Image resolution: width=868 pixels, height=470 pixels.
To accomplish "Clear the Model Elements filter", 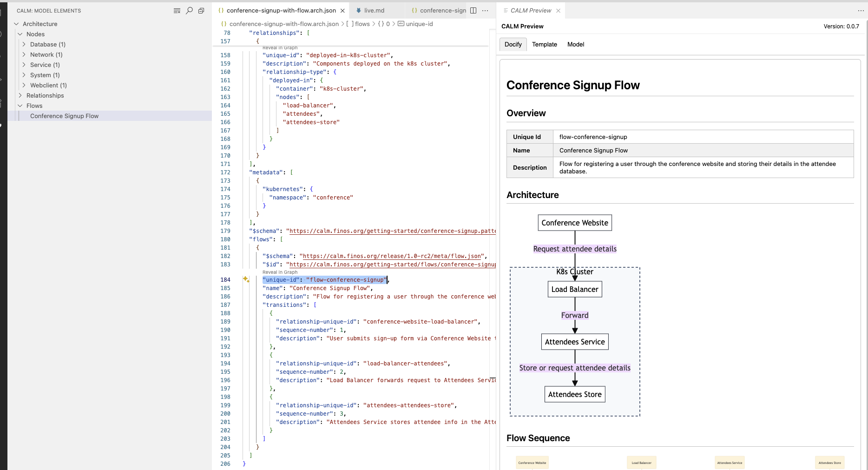I will point(177,10).
